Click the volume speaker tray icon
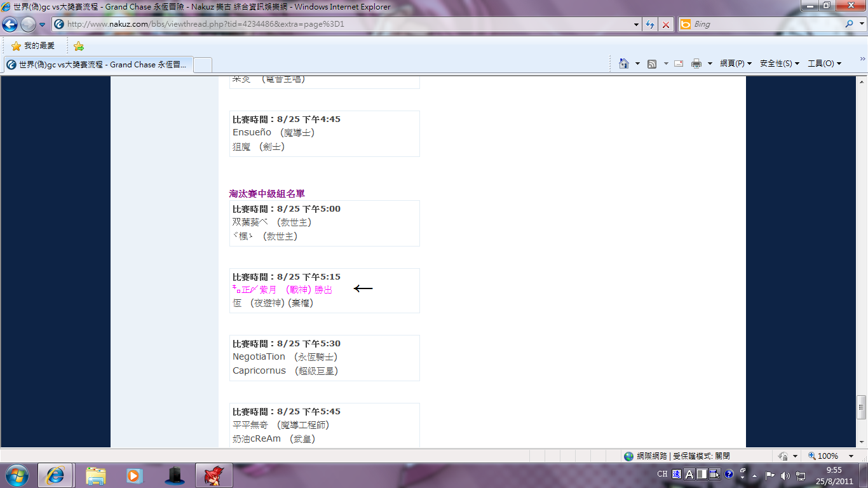 (785, 475)
